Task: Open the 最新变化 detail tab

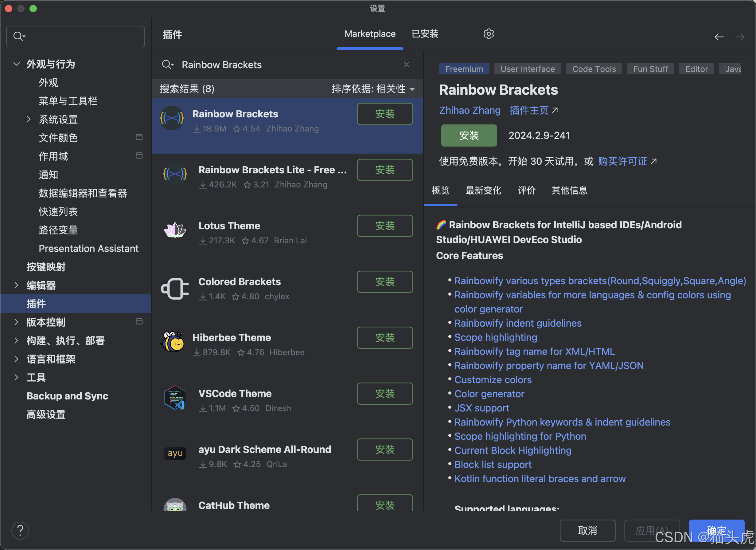Action: pyautogui.click(x=483, y=191)
